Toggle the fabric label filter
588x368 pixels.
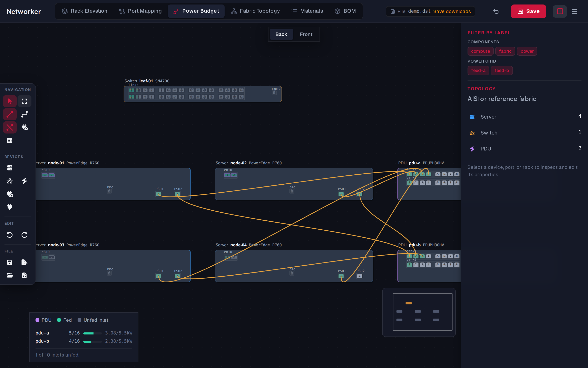click(x=505, y=51)
